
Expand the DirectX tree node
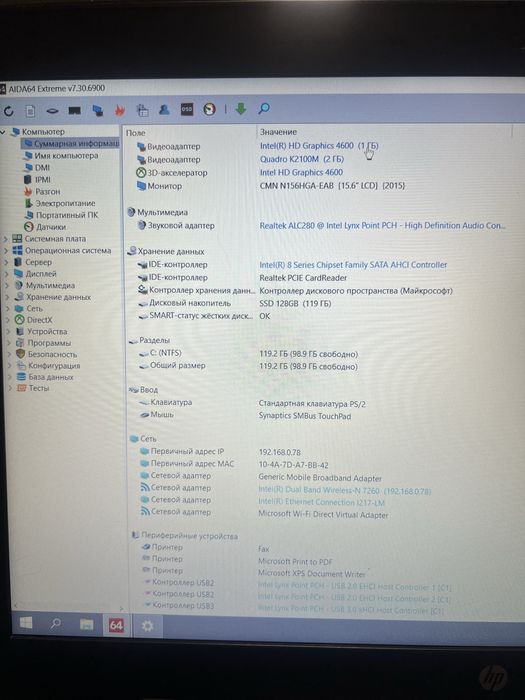8,320
